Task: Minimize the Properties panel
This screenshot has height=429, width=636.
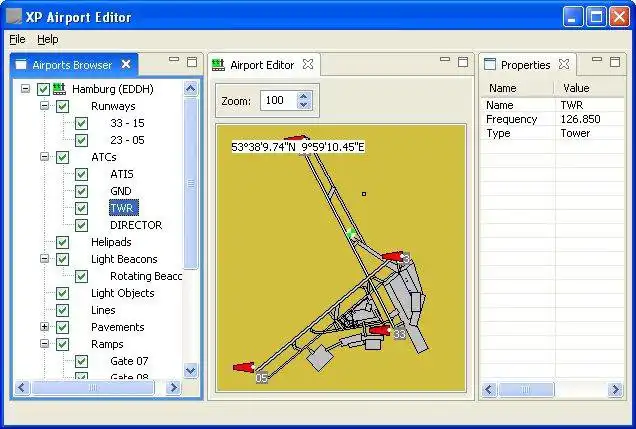Action: pyautogui.click(x=597, y=60)
